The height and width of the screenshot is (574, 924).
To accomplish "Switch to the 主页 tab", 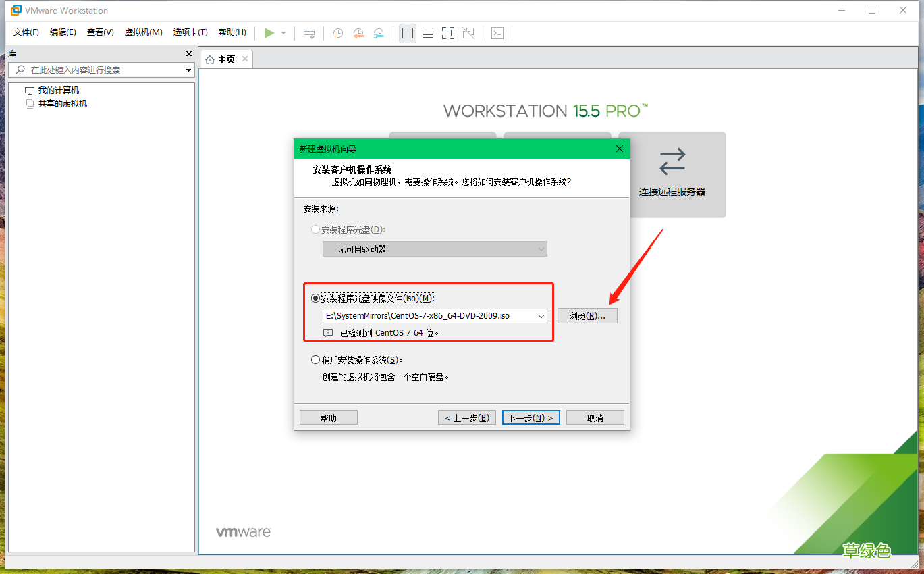I will pos(225,58).
